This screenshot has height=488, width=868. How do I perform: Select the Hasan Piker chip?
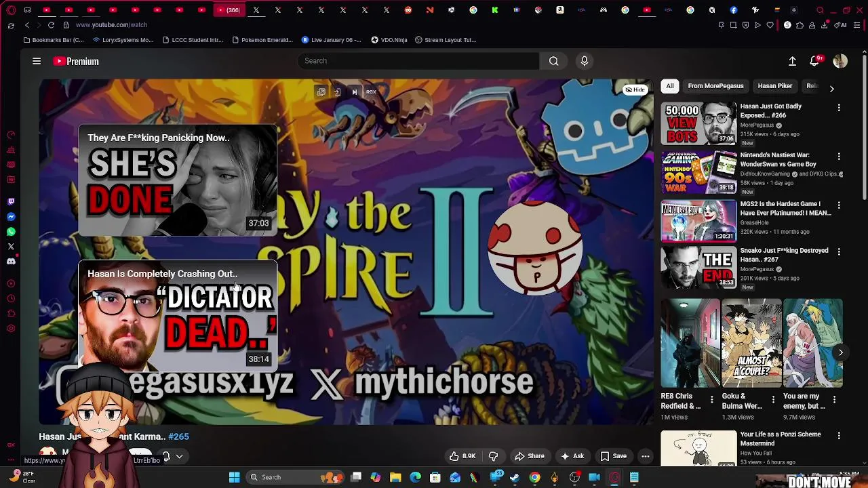pyautogui.click(x=775, y=86)
